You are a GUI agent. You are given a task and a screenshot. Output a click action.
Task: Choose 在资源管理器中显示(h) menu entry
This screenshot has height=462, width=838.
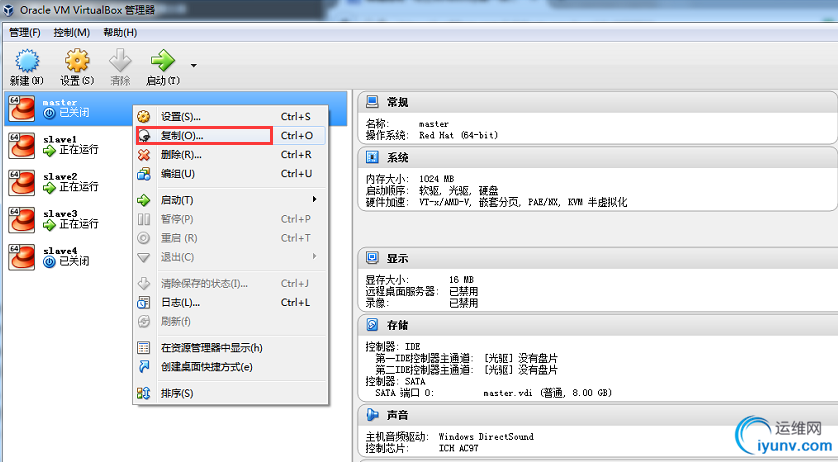[x=230, y=348]
